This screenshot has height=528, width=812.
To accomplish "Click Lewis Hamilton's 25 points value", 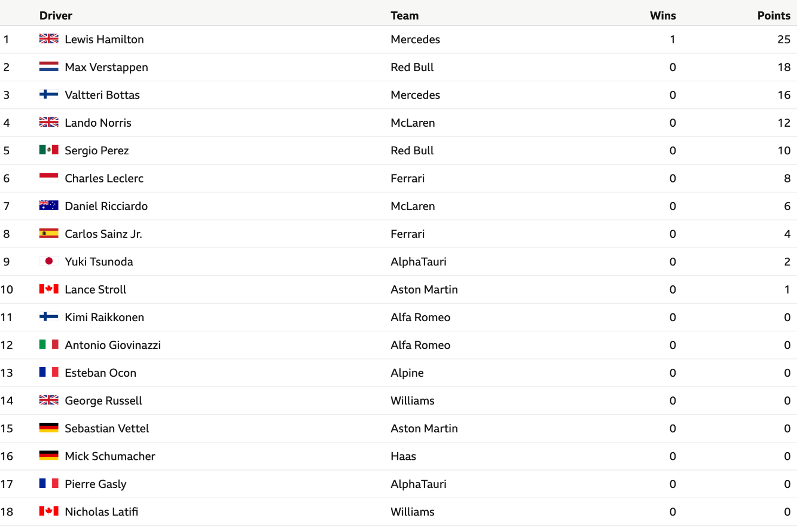I will pos(784,40).
